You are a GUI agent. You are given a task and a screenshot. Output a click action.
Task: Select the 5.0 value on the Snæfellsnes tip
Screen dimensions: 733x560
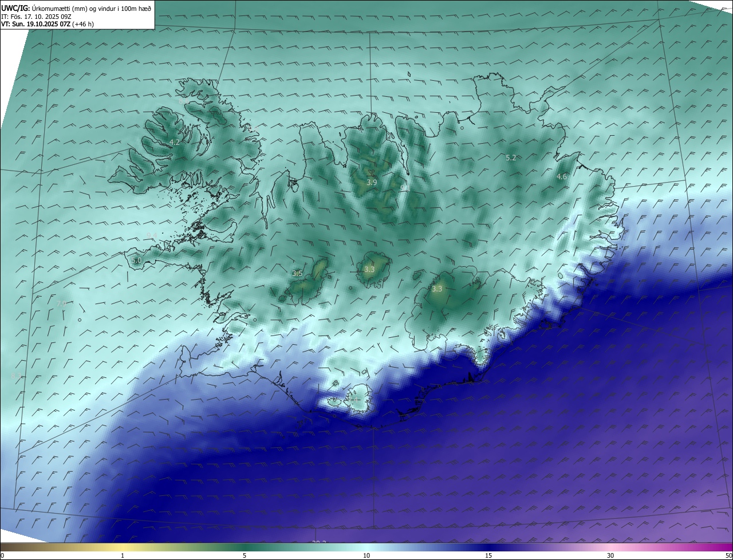136,261
